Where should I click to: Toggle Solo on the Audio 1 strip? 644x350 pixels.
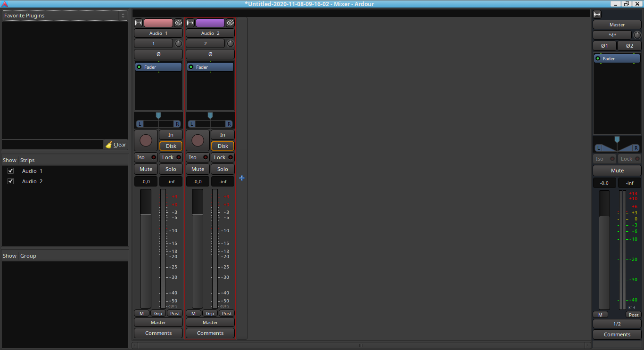click(x=171, y=169)
